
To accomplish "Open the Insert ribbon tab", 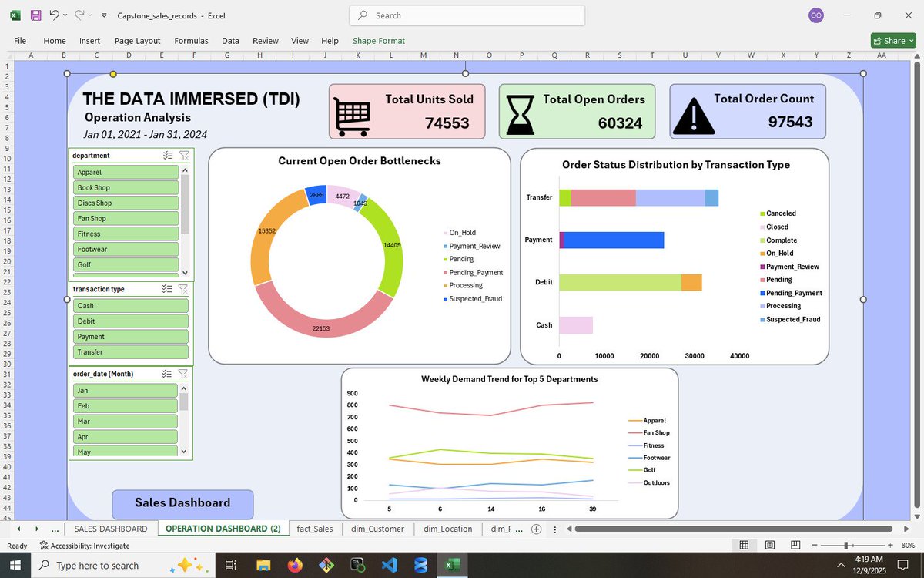I will click(89, 41).
